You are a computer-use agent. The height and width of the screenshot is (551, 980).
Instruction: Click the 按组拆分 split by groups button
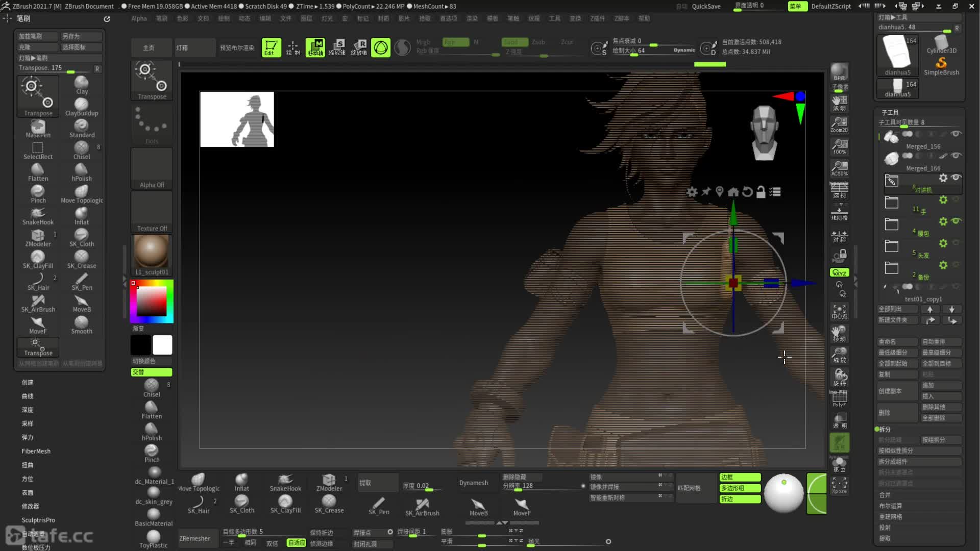(x=941, y=440)
